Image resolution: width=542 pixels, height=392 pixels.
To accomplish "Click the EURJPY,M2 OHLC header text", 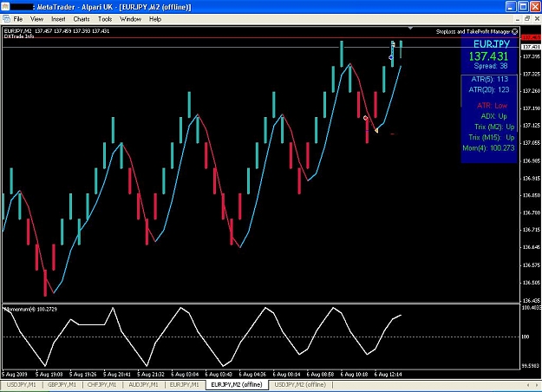I will click(x=56, y=31).
